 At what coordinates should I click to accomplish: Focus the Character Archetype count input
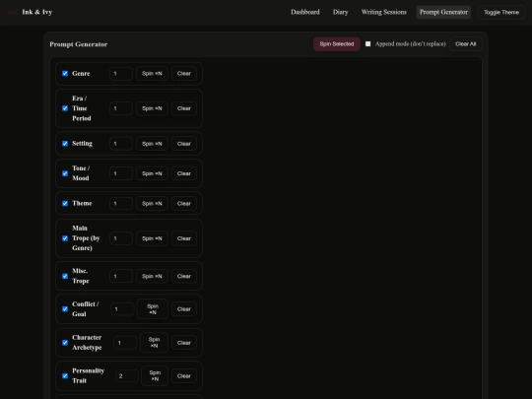click(125, 343)
